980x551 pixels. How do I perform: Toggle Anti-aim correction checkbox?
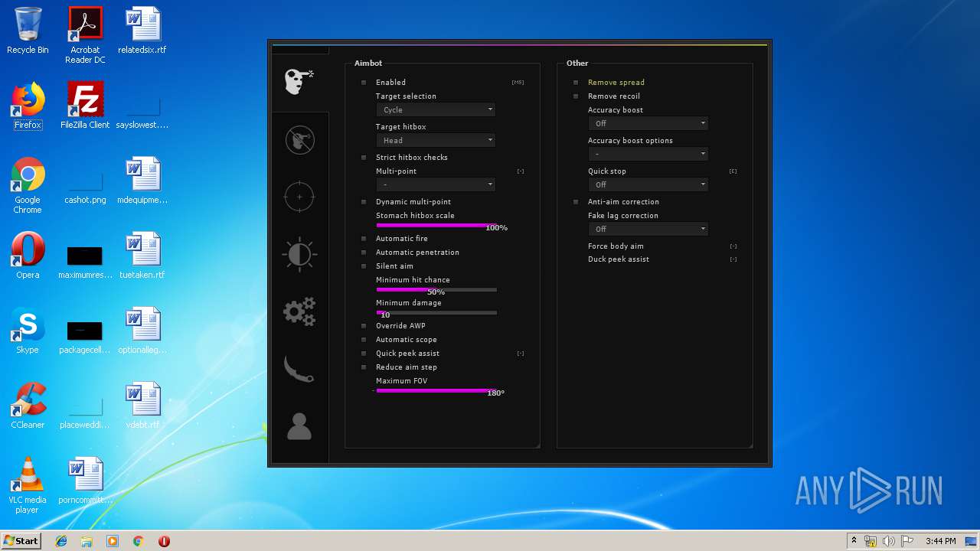pyautogui.click(x=576, y=201)
